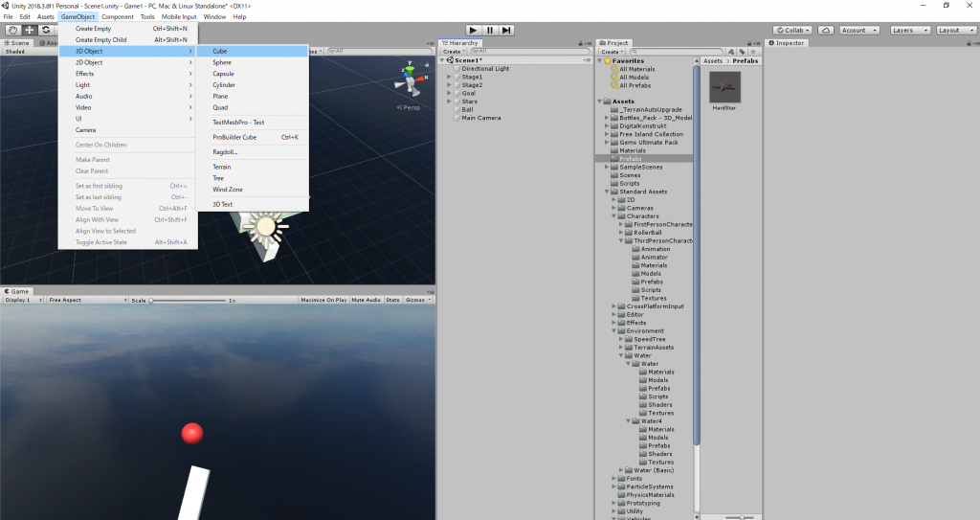
Task: Select the Ball object in Hierarchy
Action: 467,109
